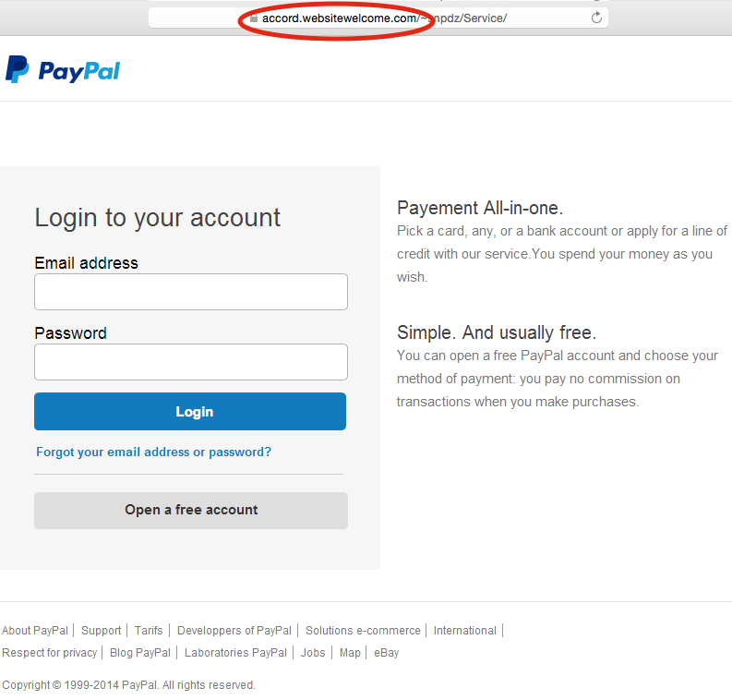Open the International footer link
Viewport: 732px width, 700px height.
(x=464, y=631)
